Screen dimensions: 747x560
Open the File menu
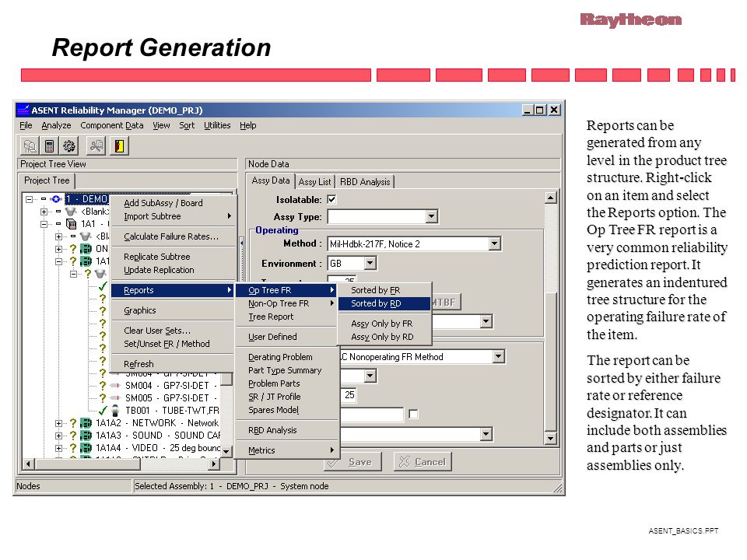point(26,125)
